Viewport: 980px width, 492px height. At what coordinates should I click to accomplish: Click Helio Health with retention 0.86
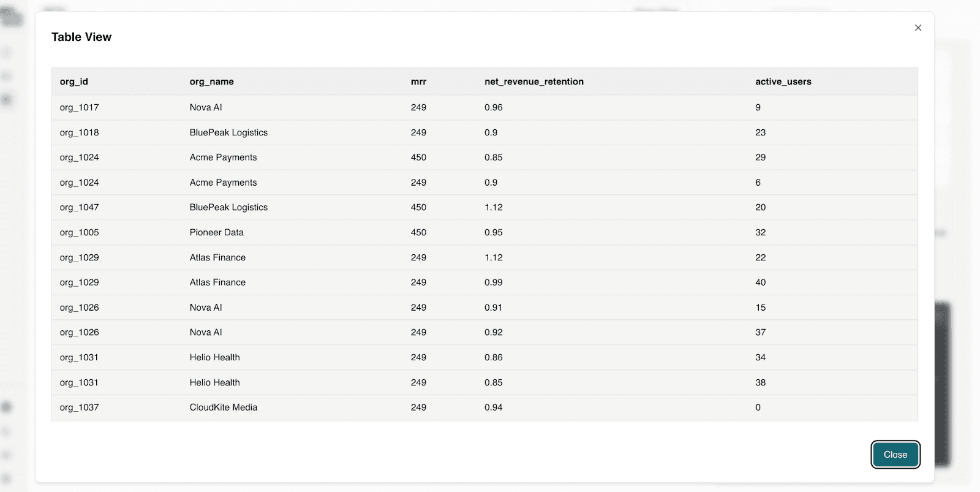point(214,357)
